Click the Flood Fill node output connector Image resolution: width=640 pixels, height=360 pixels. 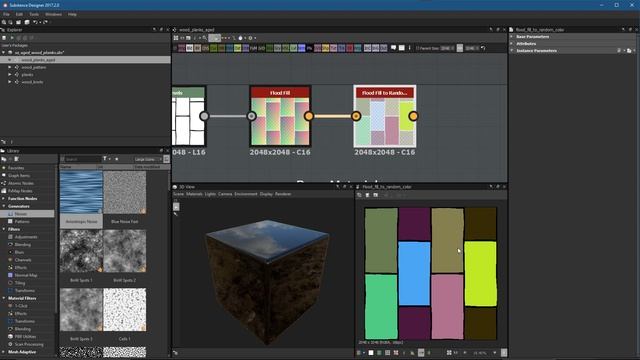pyautogui.click(x=309, y=116)
